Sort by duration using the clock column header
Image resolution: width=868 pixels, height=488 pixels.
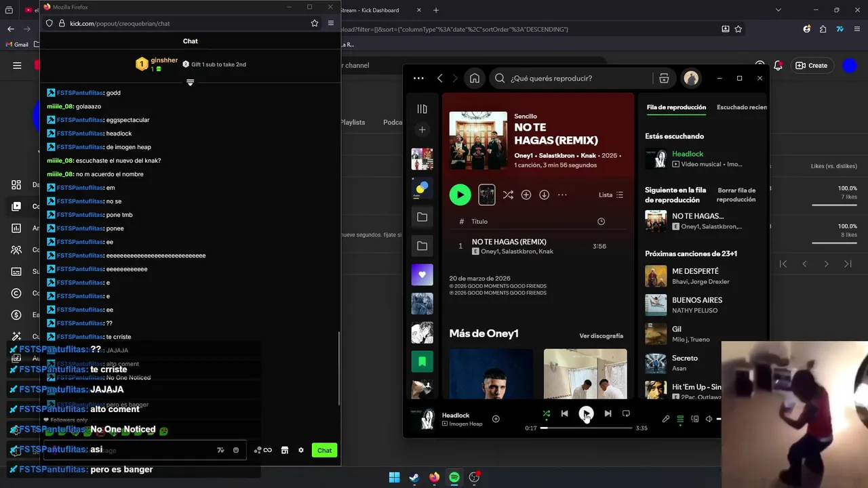[601, 222]
